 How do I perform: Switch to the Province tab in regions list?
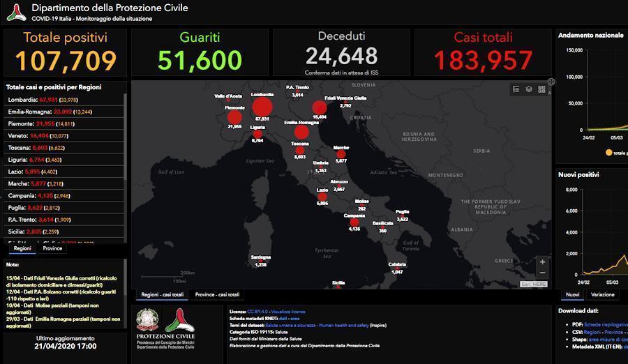click(53, 248)
